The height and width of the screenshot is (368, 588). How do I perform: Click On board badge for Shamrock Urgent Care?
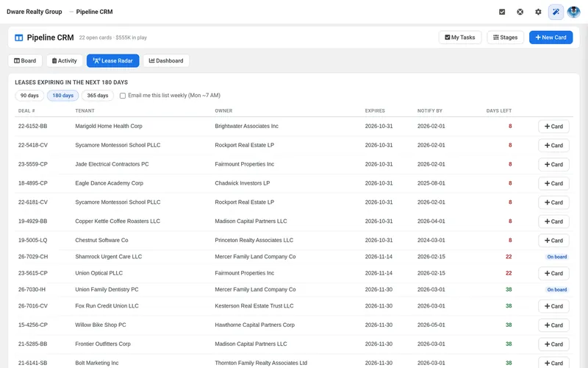pyautogui.click(x=556, y=257)
